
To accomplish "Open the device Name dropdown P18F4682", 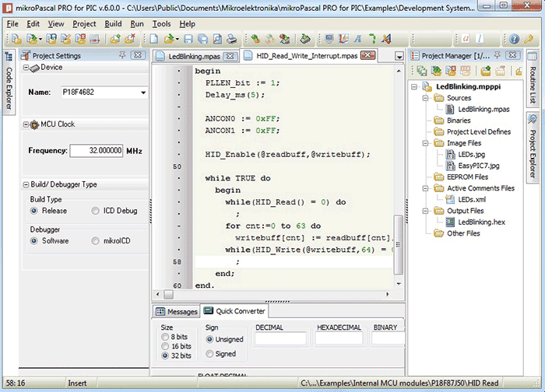I will [x=142, y=93].
